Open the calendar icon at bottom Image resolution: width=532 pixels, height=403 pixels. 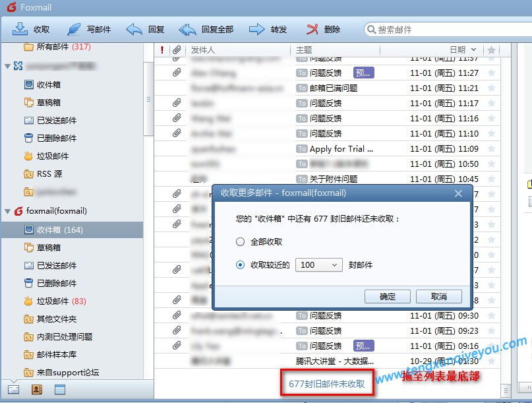click(60, 389)
